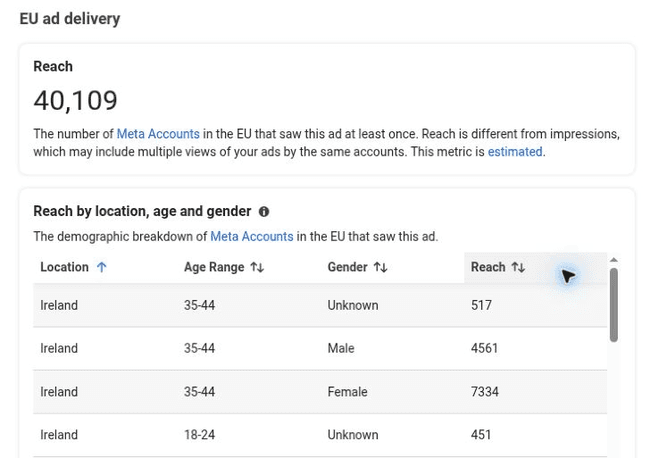
Task: Click the total reach number 40,109
Action: (x=75, y=101)
